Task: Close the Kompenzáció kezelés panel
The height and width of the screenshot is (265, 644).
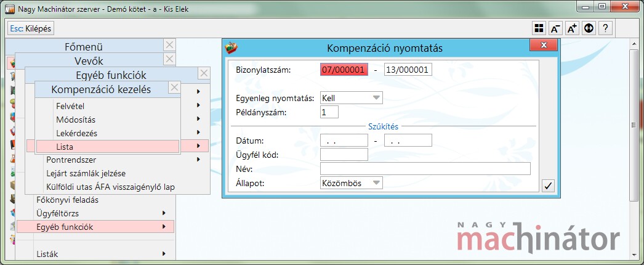Action: click(x=175, y=88)
